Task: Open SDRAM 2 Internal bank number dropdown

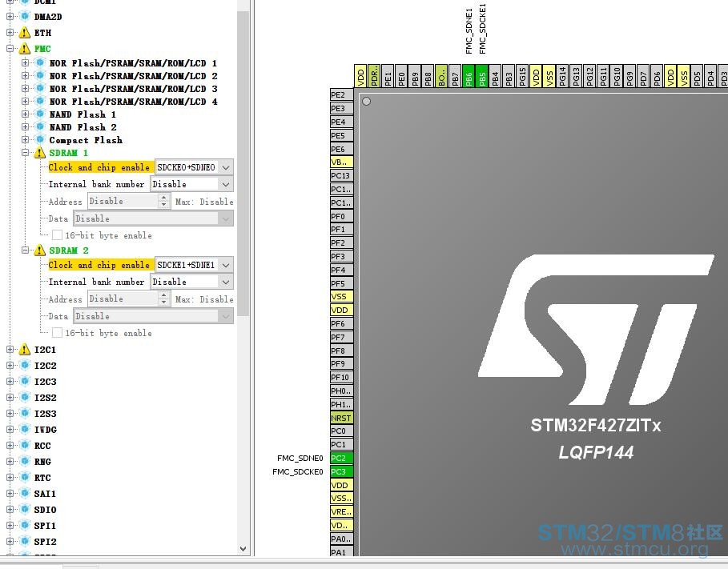Action: coord(226,282)
